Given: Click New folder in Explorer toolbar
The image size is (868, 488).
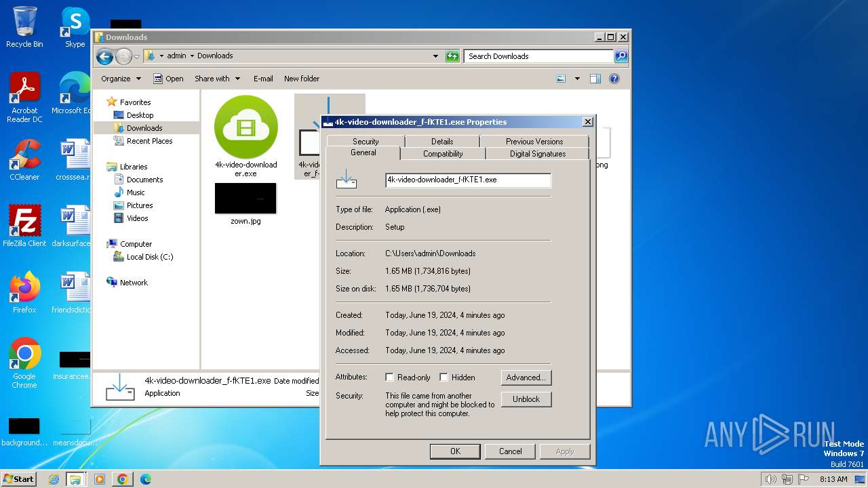Looking at the screenshot, I should tap(302, 79).
